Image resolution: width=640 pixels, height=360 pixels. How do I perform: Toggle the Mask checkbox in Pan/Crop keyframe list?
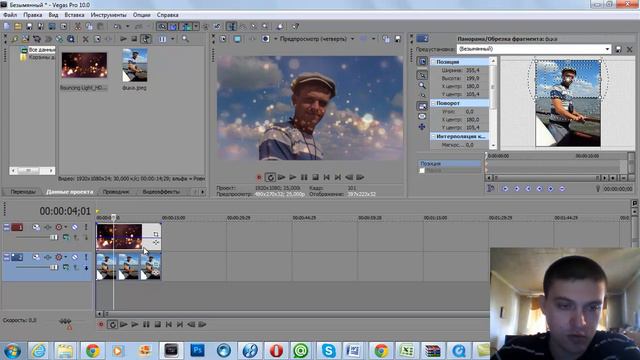(422, 171)
